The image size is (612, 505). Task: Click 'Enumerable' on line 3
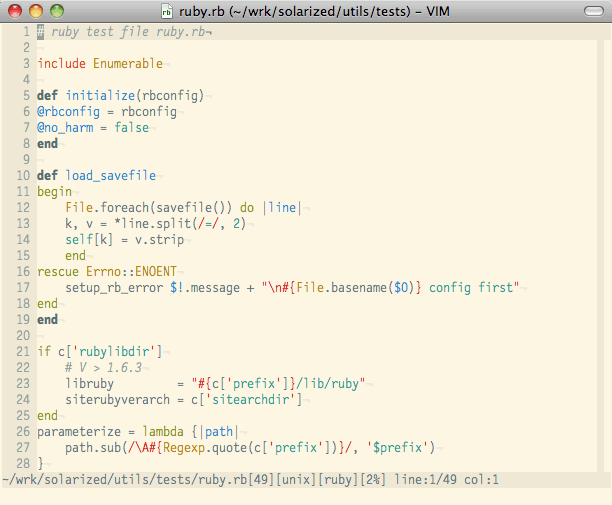tap(127, 63)
